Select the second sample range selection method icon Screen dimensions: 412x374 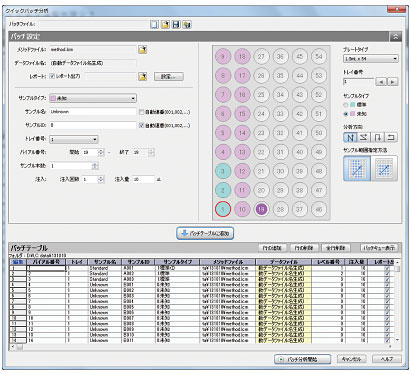(384, 169)
